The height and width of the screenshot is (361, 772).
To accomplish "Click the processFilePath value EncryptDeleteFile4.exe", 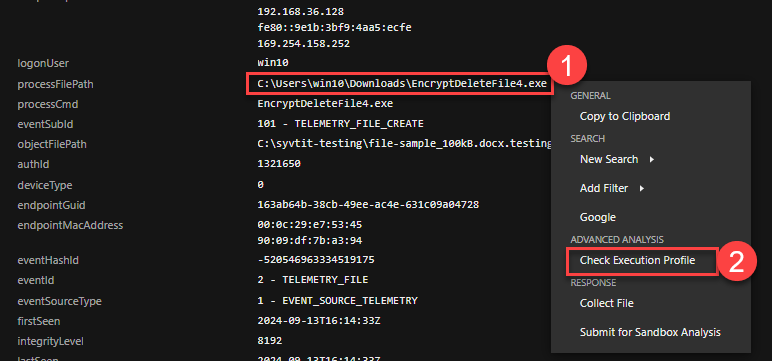I will [402, 84].
